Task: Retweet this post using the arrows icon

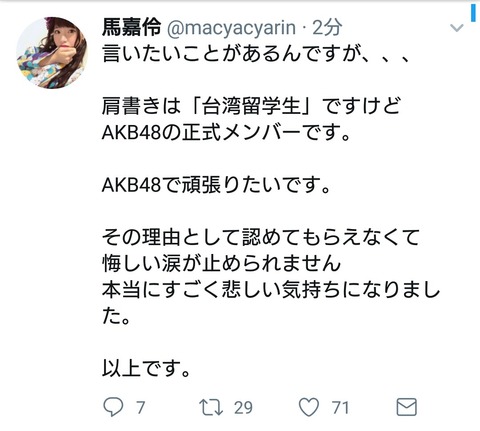Action: click(211, 407)
